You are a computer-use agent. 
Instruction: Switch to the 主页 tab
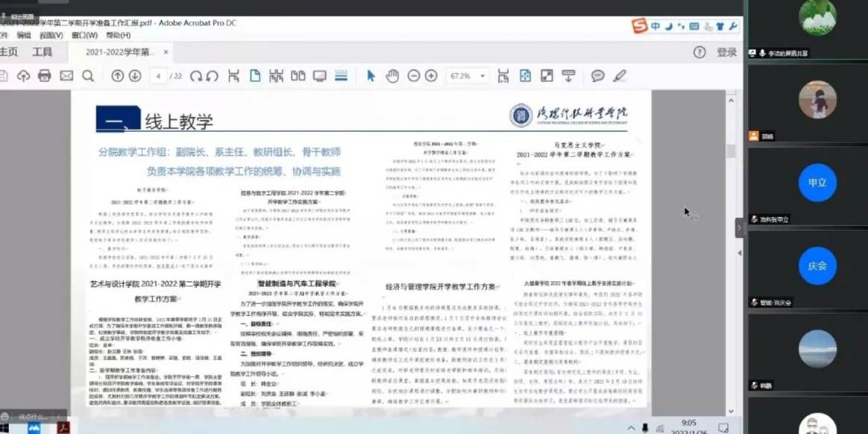[10, 52]
